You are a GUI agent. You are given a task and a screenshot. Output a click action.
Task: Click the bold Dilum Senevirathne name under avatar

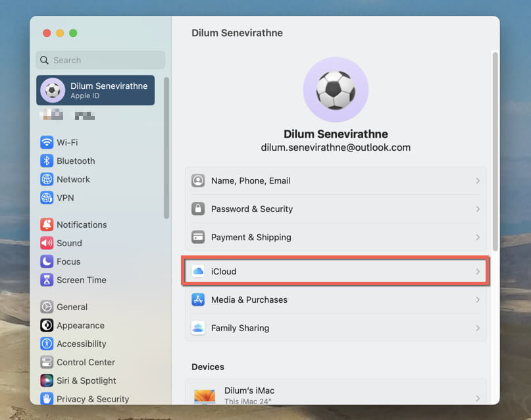pos(336,134)
